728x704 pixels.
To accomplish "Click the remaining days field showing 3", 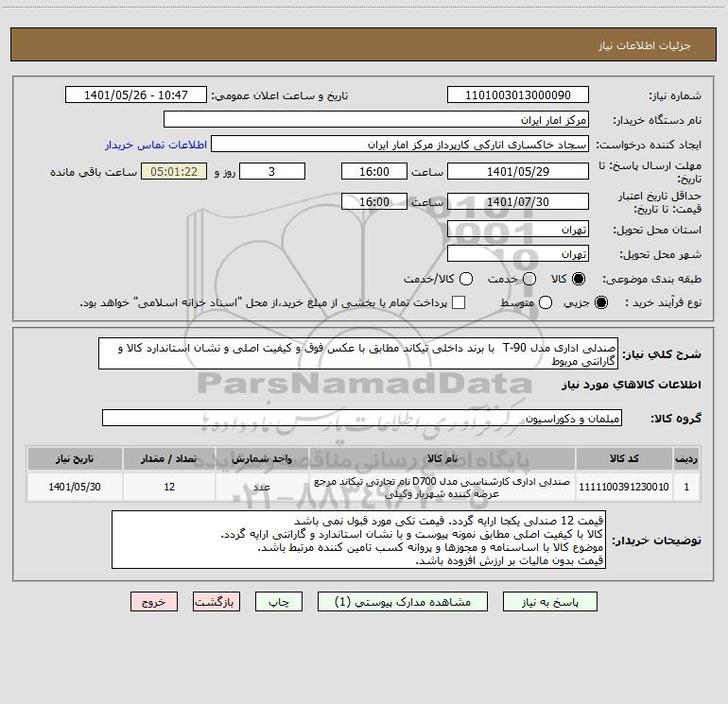I will (272, 171).
